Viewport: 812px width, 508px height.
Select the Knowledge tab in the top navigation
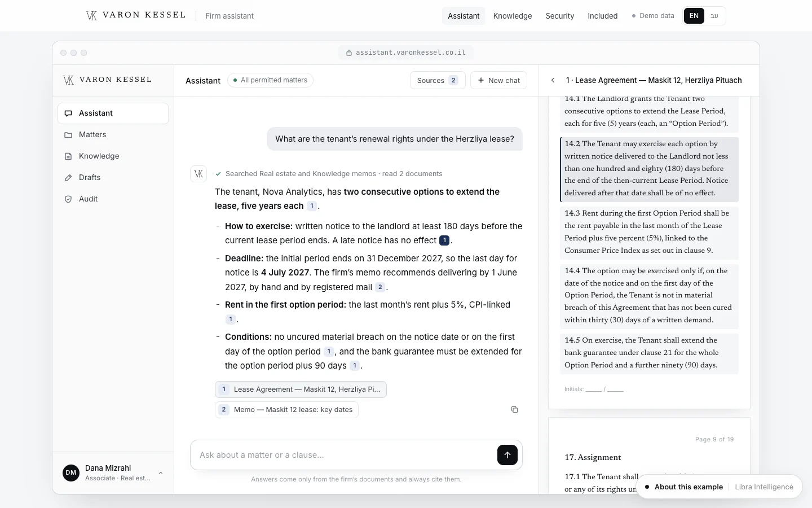click(x=513, y=16)
